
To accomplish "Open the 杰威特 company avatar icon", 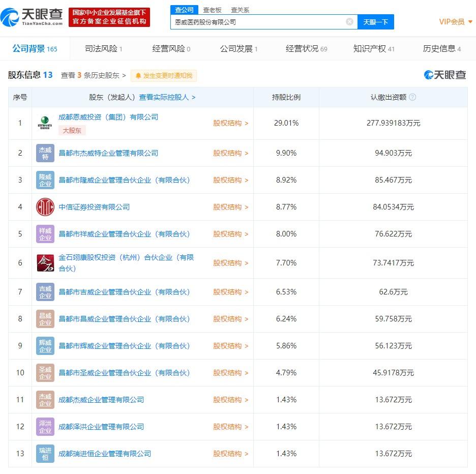I will 45,153.
